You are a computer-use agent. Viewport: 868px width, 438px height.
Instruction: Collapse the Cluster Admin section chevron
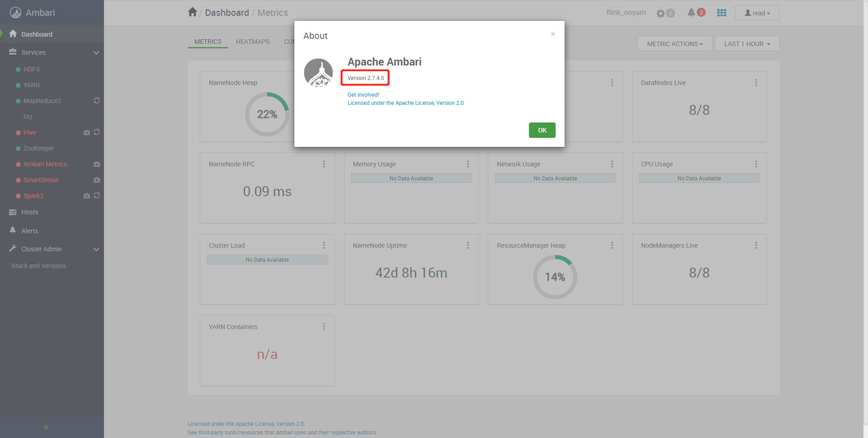pos(96,250)
